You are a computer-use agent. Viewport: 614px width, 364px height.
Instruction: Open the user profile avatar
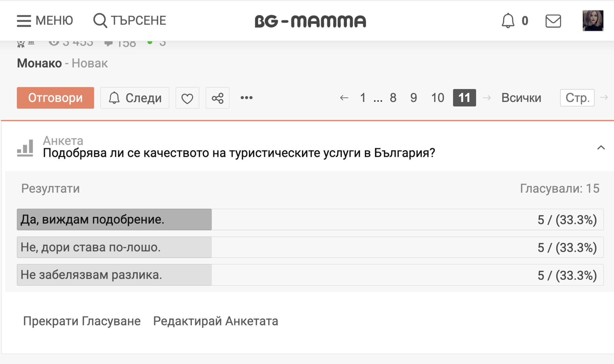(593, 21)
